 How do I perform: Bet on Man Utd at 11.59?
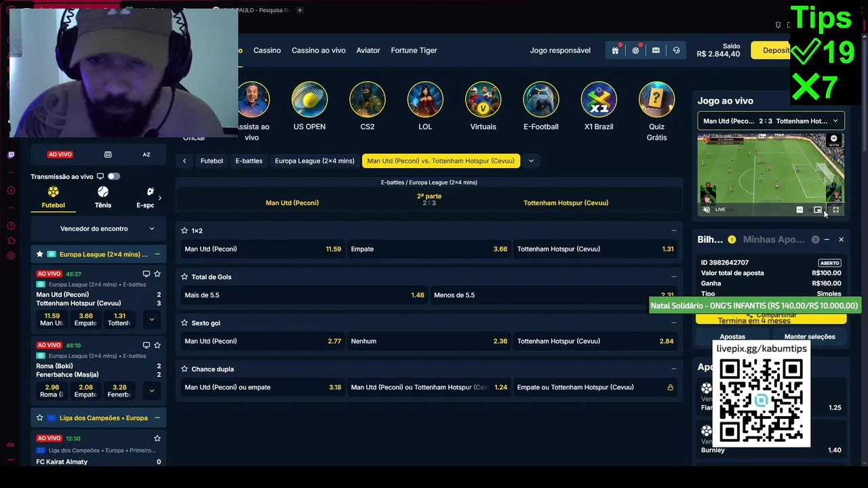tap(262, 249)
